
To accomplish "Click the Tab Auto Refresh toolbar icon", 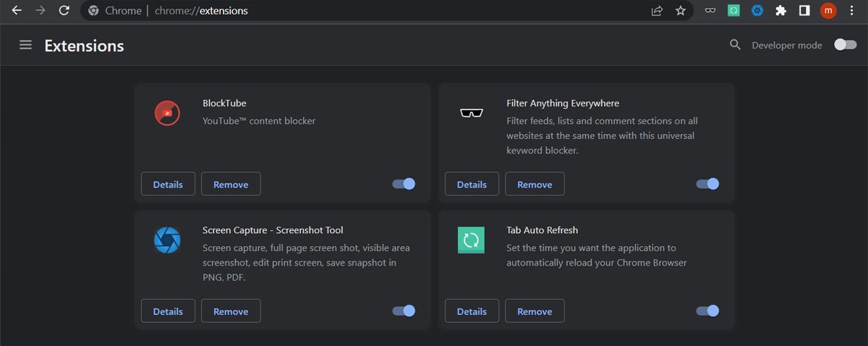I will point(734,11).
